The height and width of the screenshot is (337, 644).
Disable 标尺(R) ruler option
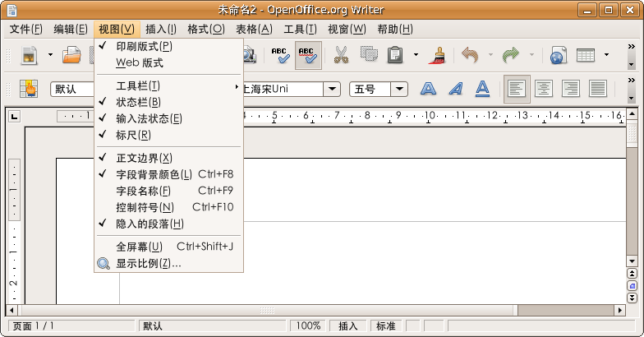pyautogui.click(x=169, y=135)
